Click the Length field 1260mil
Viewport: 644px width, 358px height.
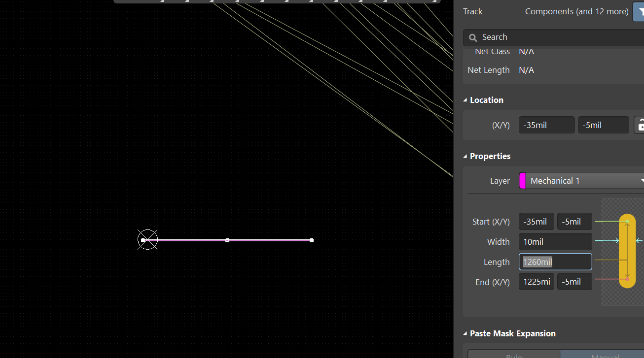[555, 262]
